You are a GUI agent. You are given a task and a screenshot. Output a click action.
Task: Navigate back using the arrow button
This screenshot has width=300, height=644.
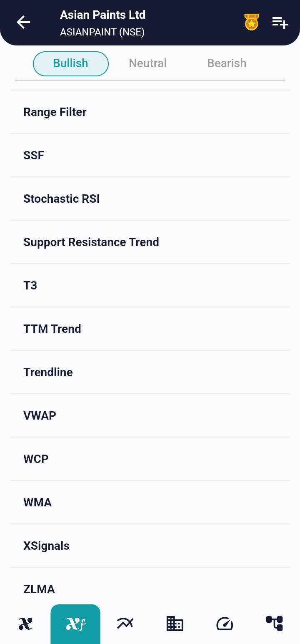(23, 22)
